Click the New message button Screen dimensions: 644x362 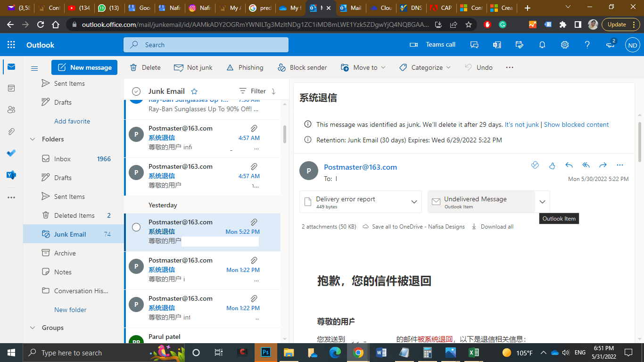tap(85, 67)
